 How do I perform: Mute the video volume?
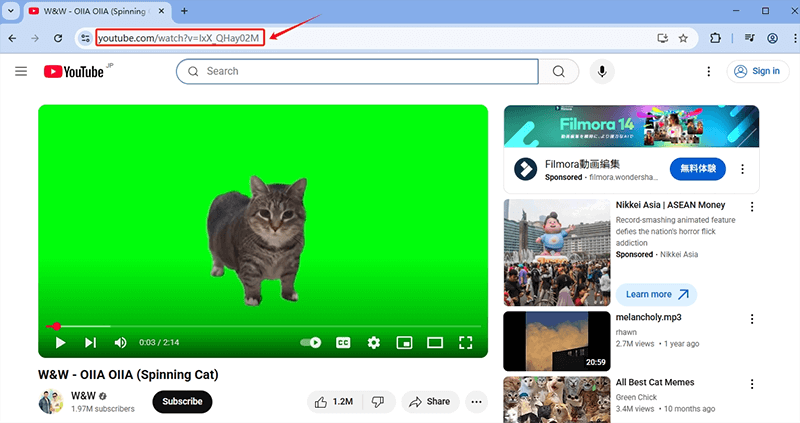coord(120,342)
